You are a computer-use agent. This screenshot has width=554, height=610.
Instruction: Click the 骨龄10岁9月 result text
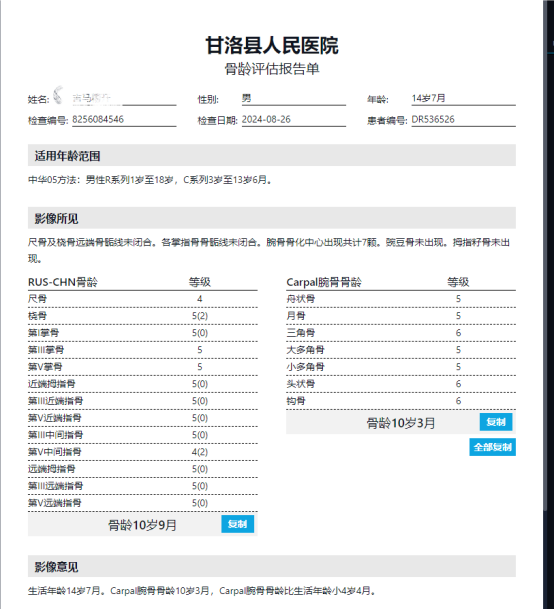tap(142, 525)
